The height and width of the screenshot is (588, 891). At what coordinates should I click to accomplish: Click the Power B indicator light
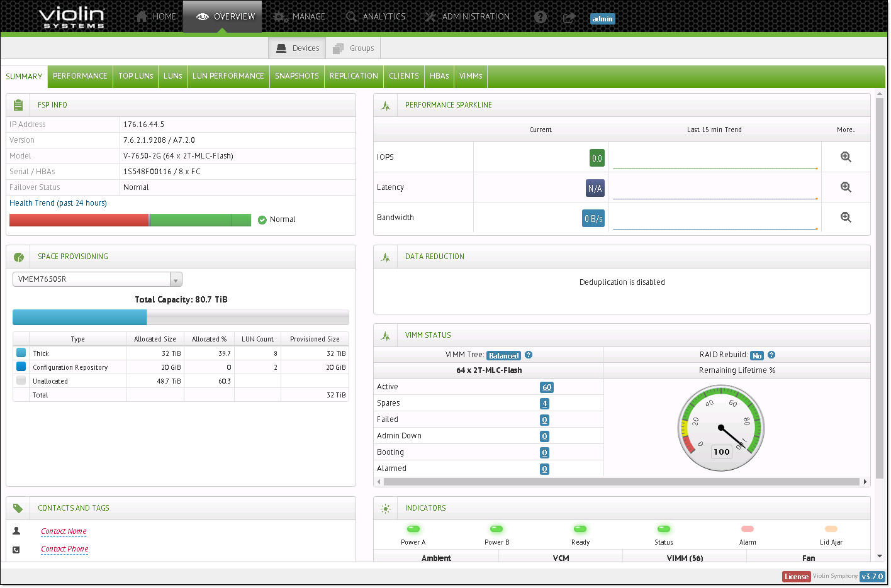click(496, 529)
